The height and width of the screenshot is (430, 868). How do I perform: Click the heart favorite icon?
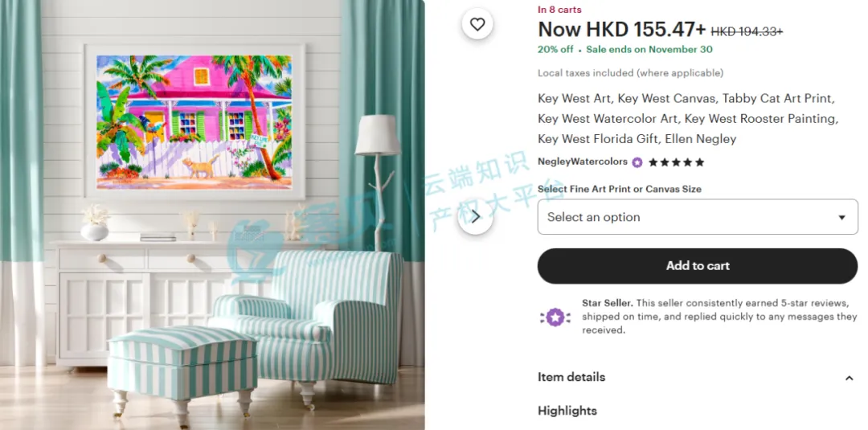[477, 24]
